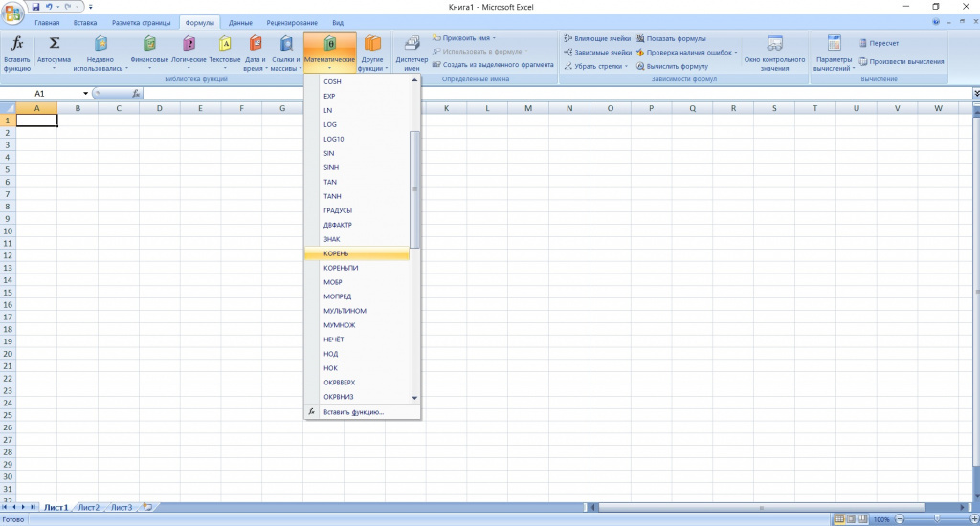Click the function list scrollbar thumb
This screenshot has width=980, height=526.
click(x=414, y=189)
